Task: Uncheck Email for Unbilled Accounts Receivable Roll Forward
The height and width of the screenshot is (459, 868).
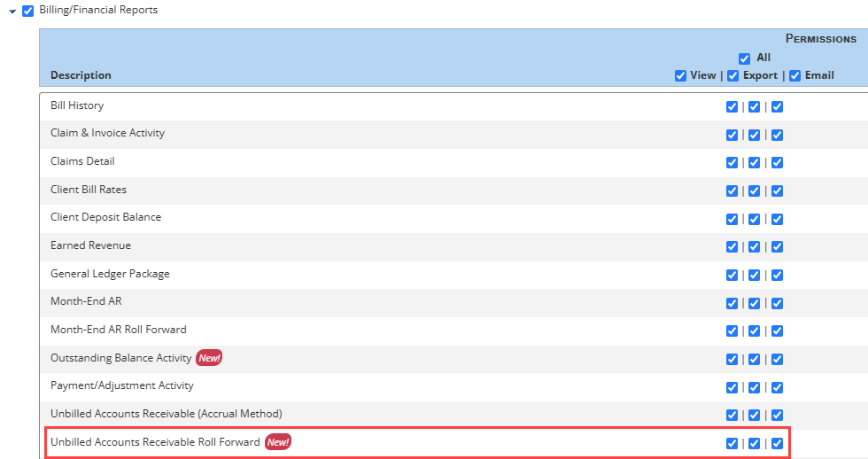Action: (777, 443)
